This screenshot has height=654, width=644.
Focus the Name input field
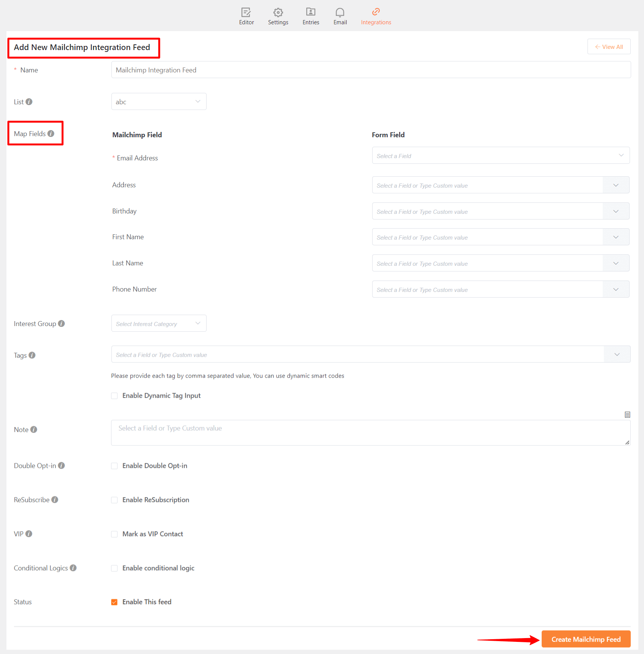(371, 70)
